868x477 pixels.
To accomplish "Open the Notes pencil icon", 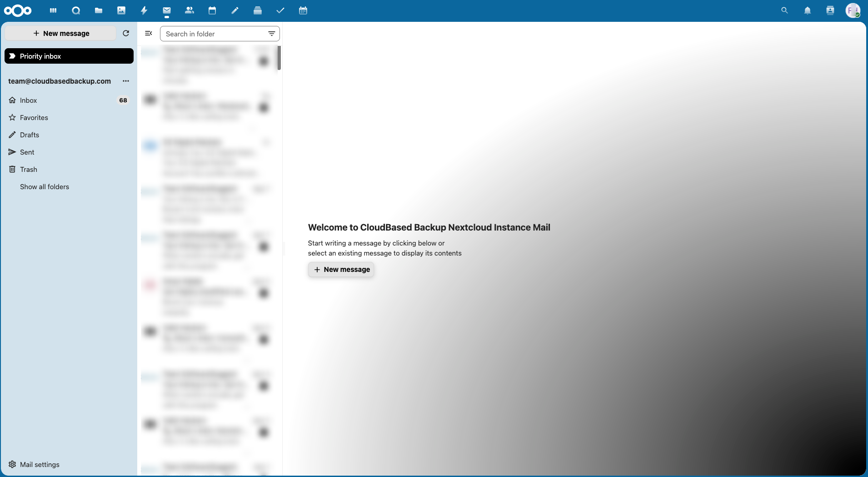I will [x=235, y=10].
